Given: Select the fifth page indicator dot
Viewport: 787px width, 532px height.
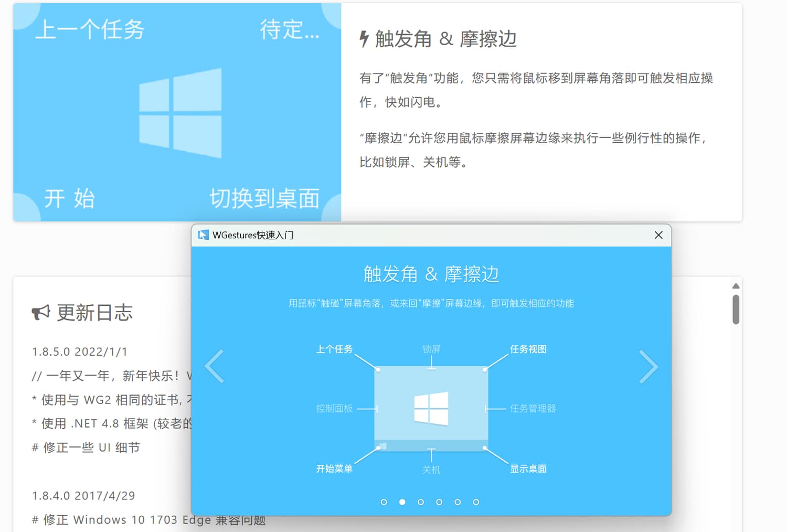Looking at the screenshot, I should click(x=458, y=502).
